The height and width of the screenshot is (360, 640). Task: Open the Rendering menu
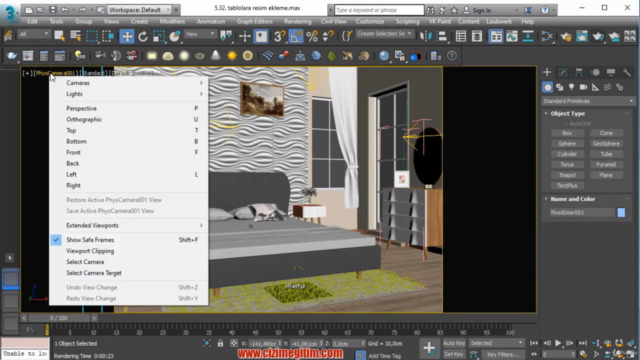tap(298, 21)
